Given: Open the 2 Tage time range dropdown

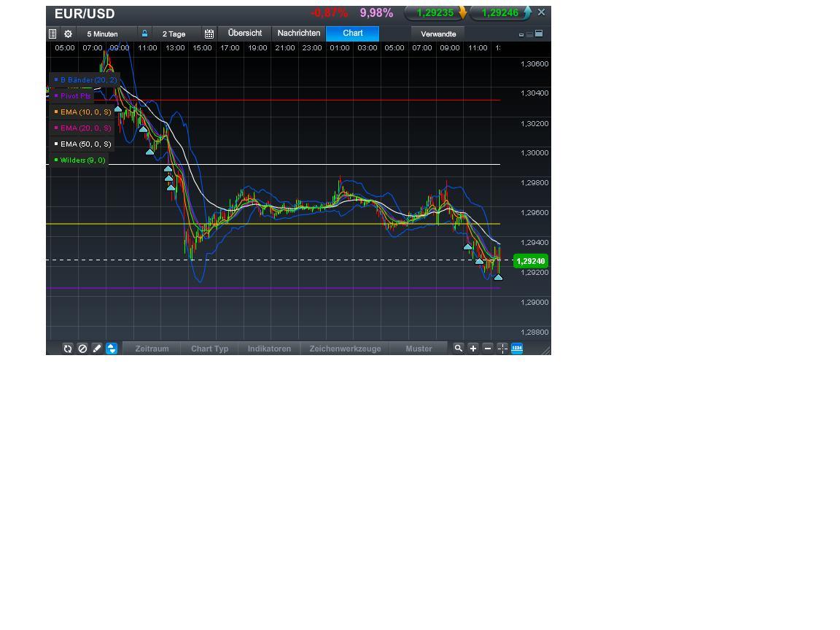Looking at the screenshot, I should pos(174,34).
